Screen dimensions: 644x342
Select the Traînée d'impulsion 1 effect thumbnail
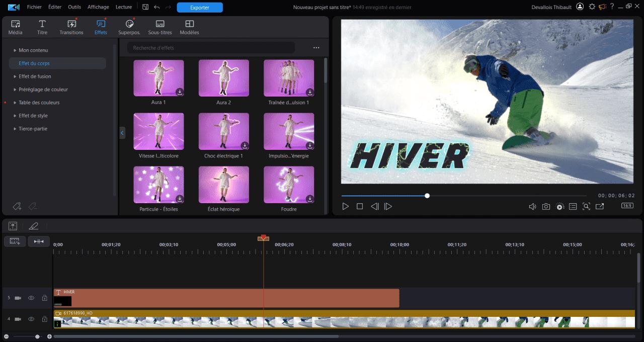(289, 78)
